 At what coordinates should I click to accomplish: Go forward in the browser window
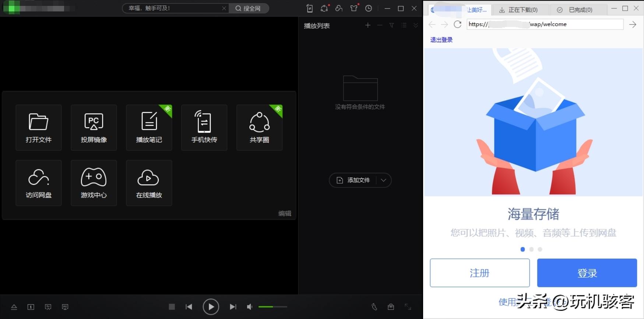pos(445,24)
